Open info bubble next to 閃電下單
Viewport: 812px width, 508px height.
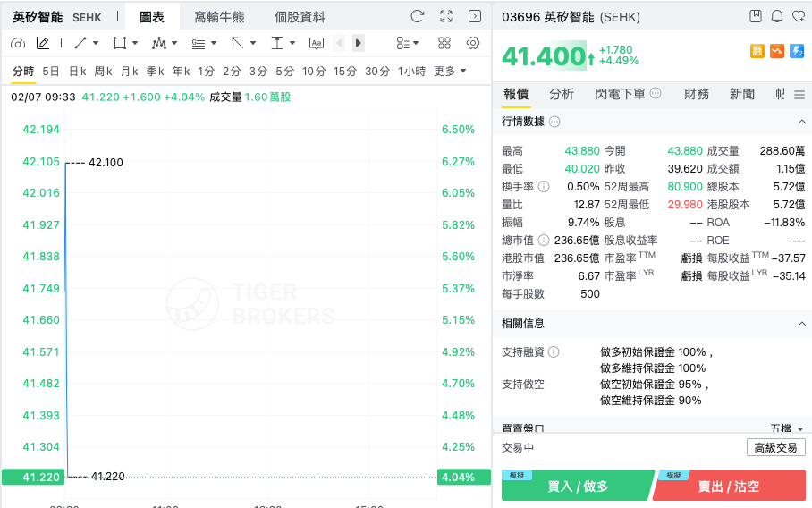point(656,93)
